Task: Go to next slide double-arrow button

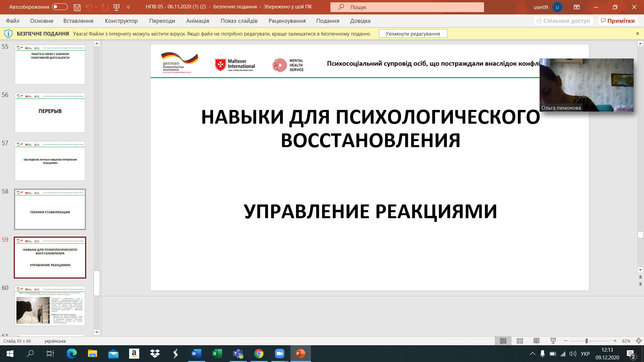Action: click(640, 284)
